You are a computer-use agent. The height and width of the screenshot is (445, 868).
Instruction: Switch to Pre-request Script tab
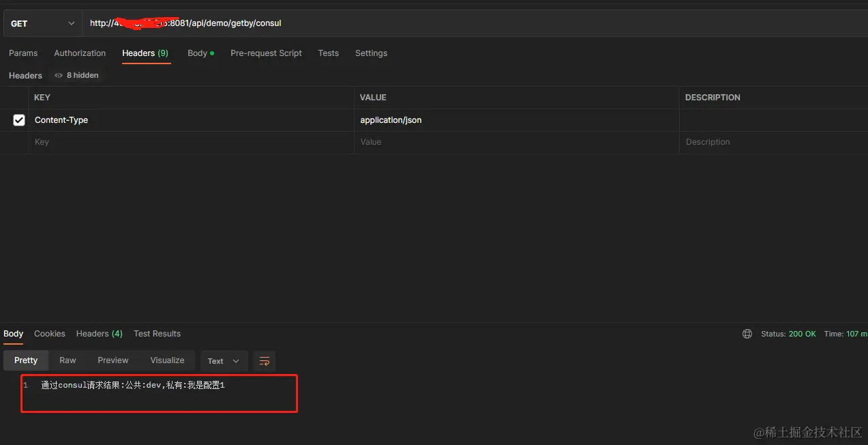pyautogui.click(x=266, y=53)
